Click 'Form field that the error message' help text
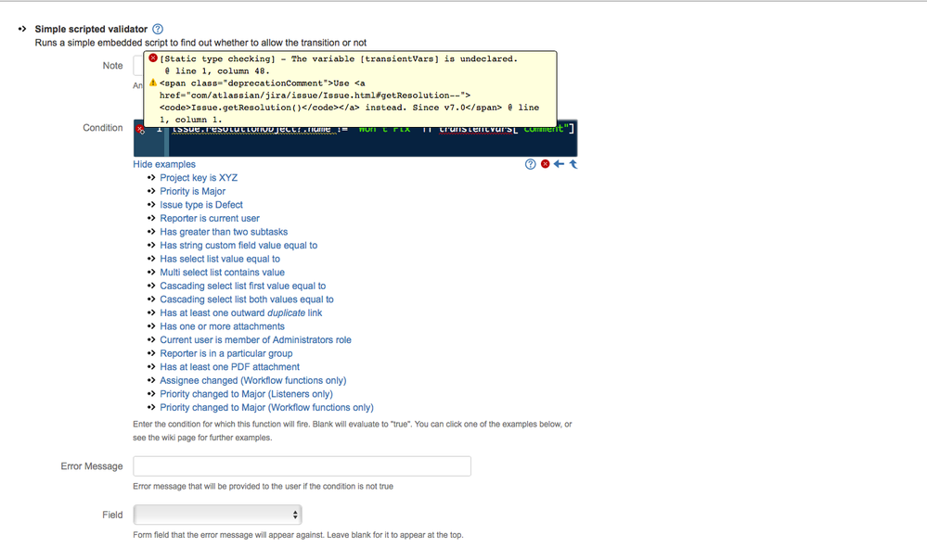Image resolution: width=927 pixels, height=560 pixels. [x=298, y=535]
